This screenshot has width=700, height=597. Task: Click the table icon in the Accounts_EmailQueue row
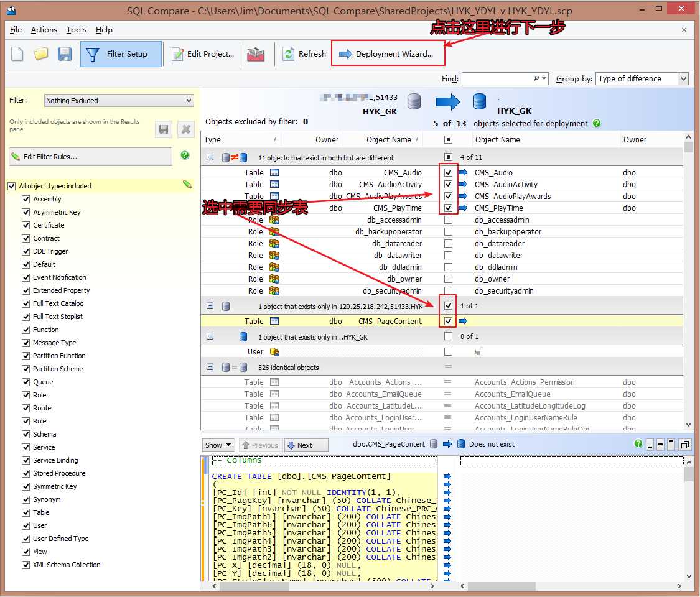tap(274, 394)
